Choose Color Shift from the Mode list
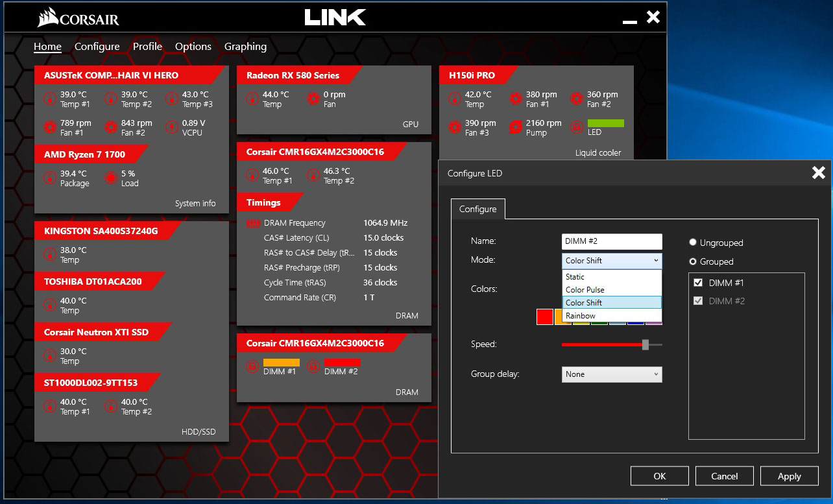This screenshot has width=833, height=504. (612, 302)
